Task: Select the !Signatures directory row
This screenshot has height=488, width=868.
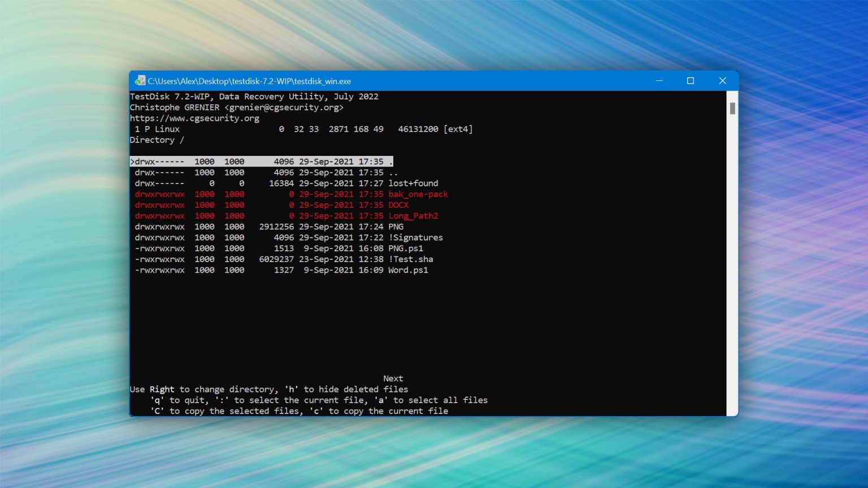Action: pyautogui.click(x=415, y=238)
